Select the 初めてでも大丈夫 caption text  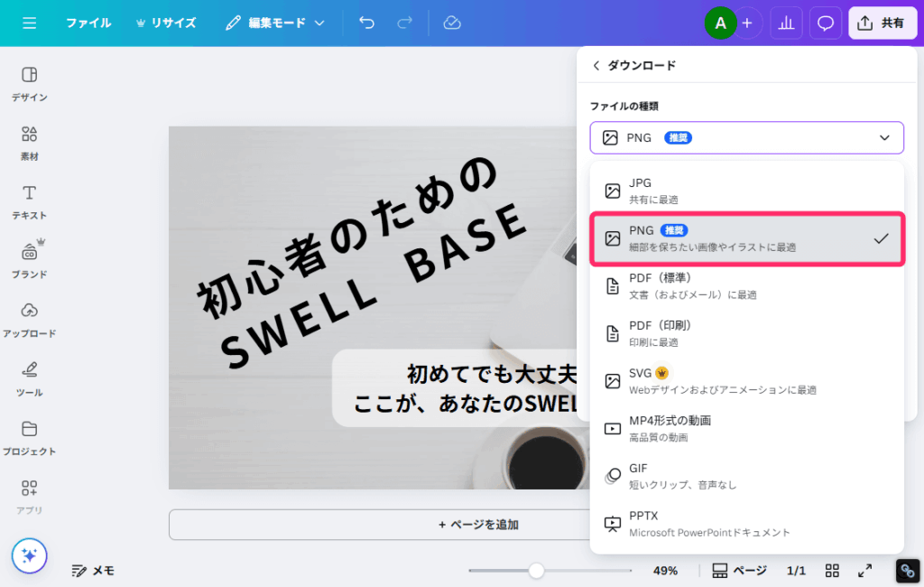point(492,374)
